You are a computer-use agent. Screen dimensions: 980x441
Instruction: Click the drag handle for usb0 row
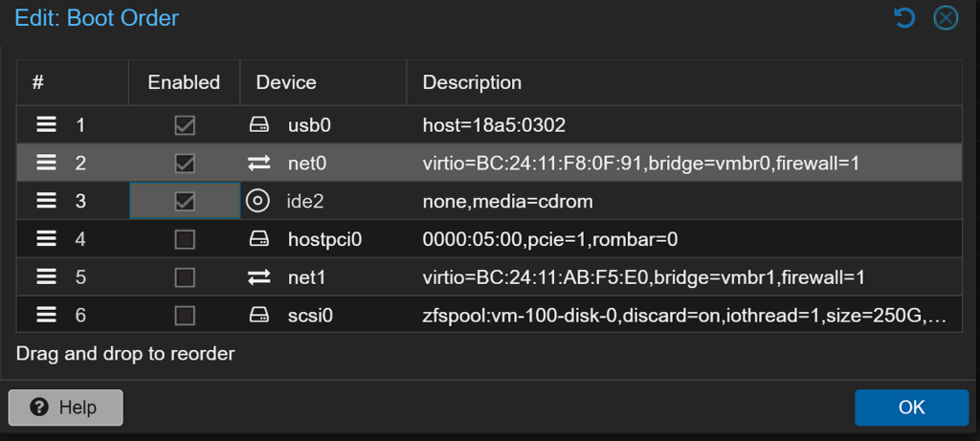tap(46, 125)
